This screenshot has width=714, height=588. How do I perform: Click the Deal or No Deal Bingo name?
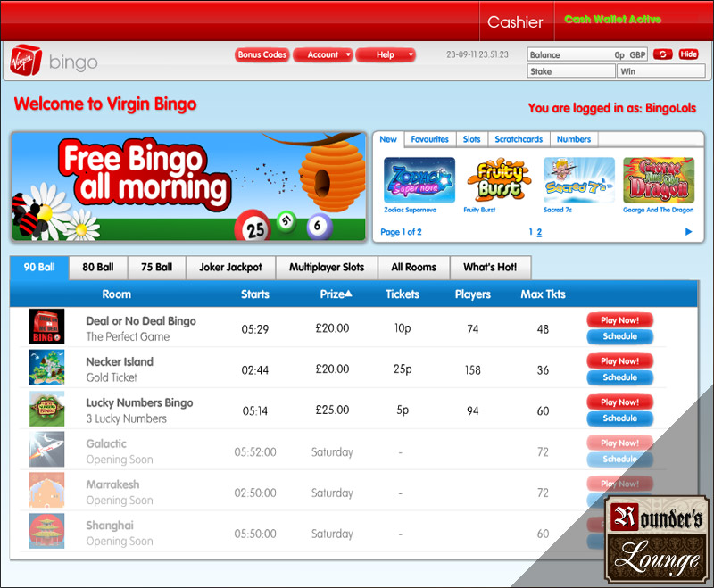[x=141, y=321]
